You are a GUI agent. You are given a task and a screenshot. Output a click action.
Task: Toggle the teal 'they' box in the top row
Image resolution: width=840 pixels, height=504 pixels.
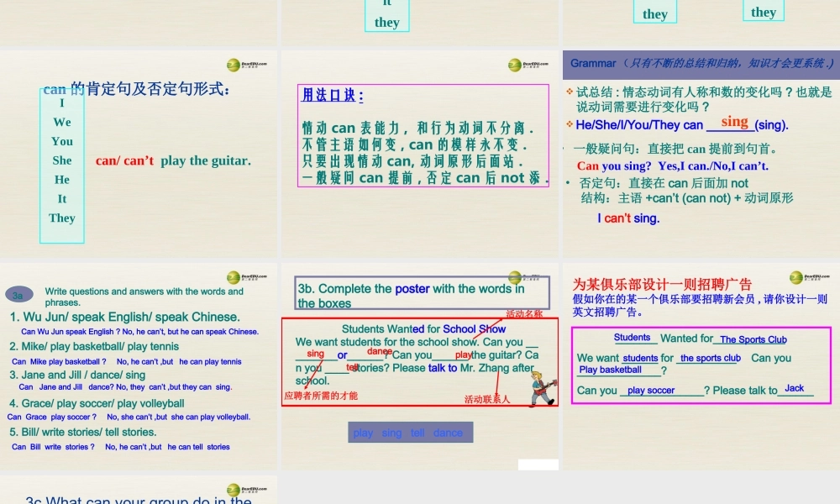pos(654,13)
